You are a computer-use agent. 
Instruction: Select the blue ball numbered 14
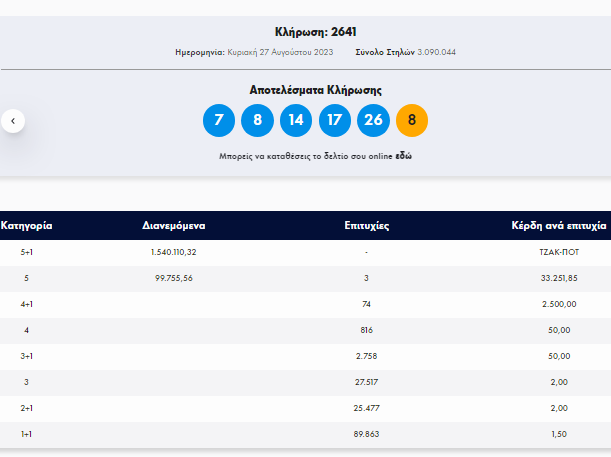point(296,120)
